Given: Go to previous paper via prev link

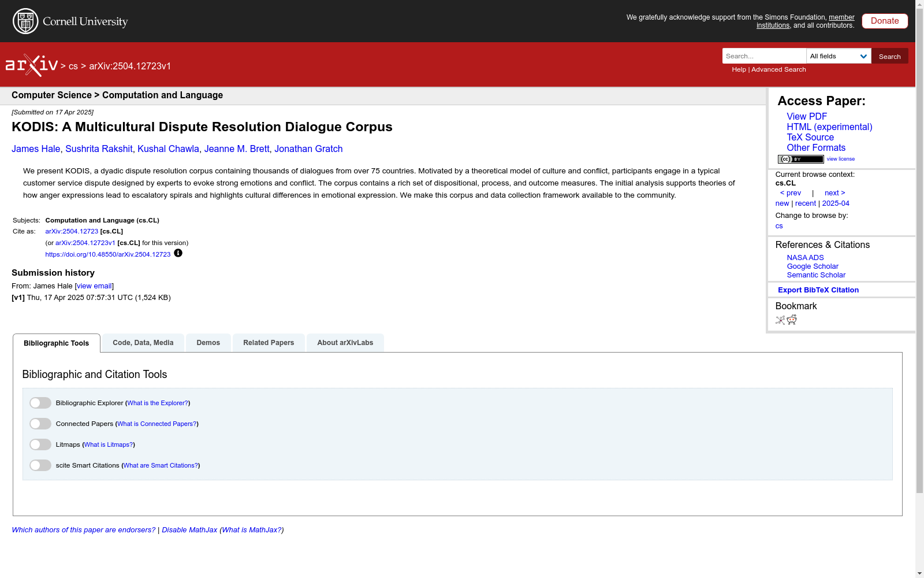Looking at the screenshot, I should click(x=791, y=193).
